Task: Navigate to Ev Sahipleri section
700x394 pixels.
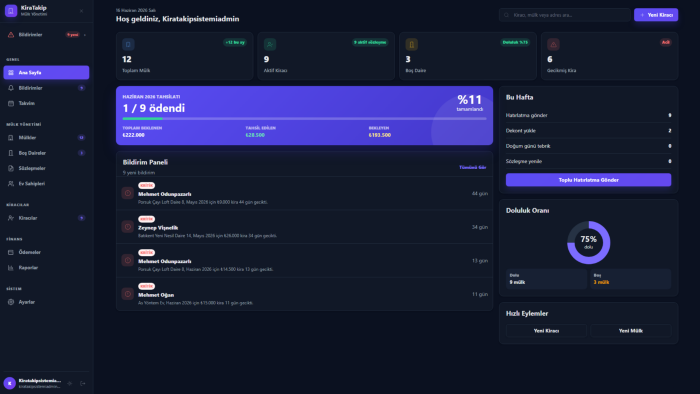Action: (46, 183)
